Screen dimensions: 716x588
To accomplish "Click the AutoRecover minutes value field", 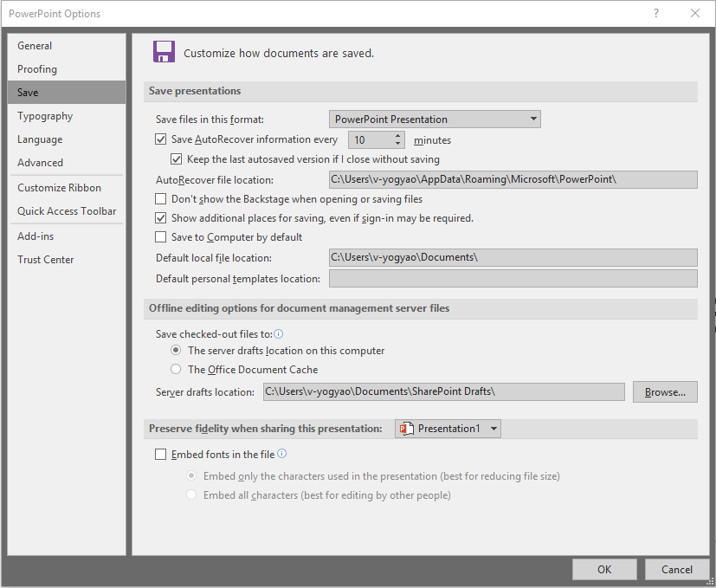I will point(371,139).
